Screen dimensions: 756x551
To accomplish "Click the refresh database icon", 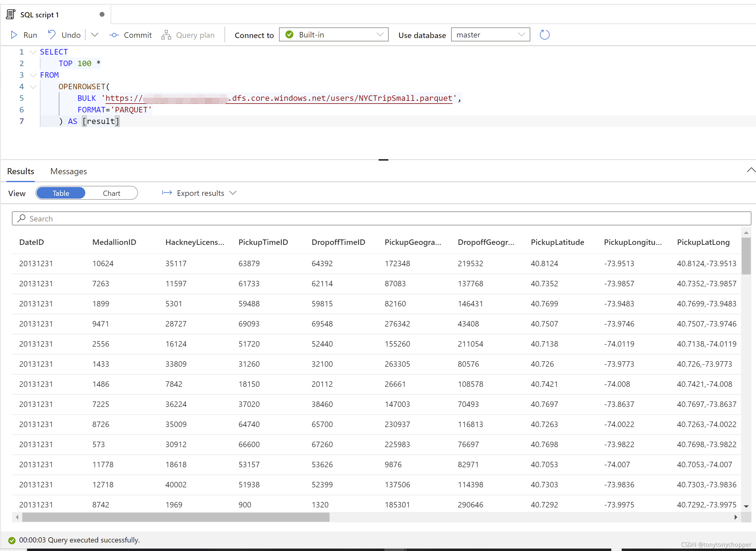I will click(x=544, y=35).
